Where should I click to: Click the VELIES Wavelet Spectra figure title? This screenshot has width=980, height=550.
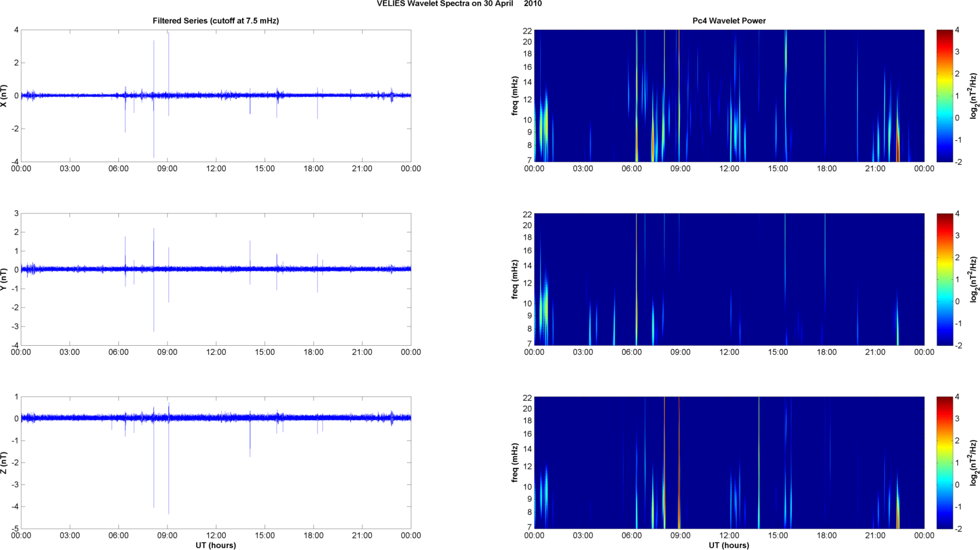pos(459,4)
